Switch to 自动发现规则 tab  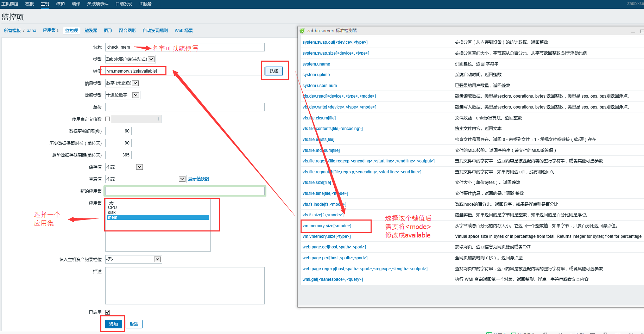[x=155, y=31]
